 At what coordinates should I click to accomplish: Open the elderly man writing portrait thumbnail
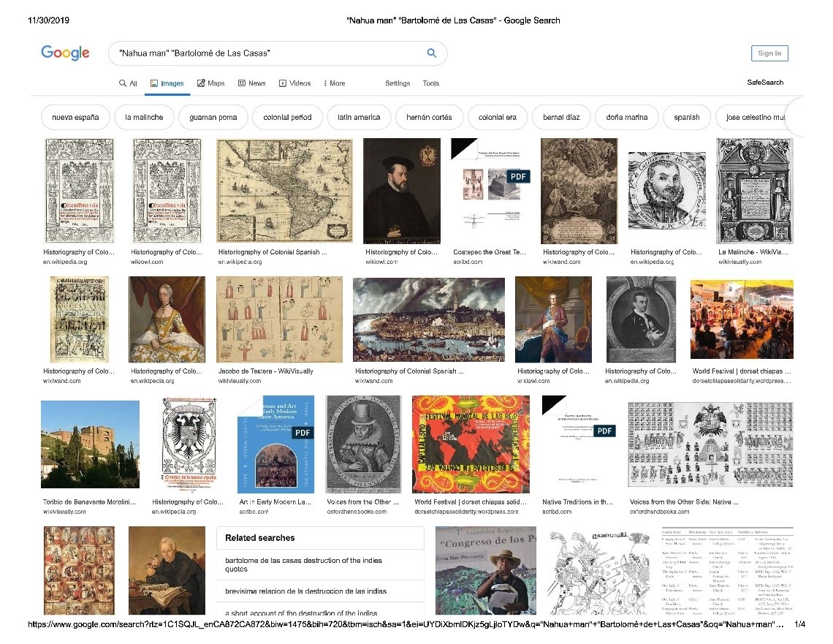tap(167, 571)
